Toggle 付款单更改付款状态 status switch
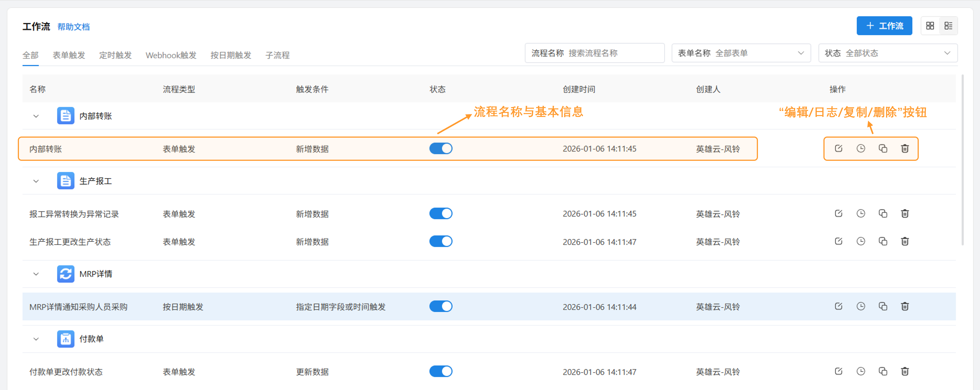980x390 pixels. tap(441, 371)
